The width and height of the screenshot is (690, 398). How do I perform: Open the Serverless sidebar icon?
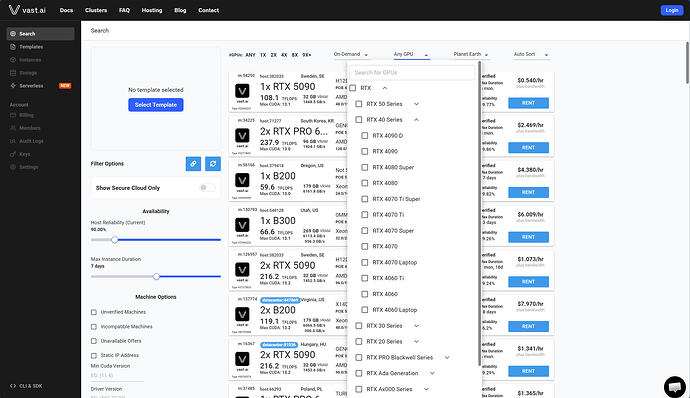[x=13, y=86]
